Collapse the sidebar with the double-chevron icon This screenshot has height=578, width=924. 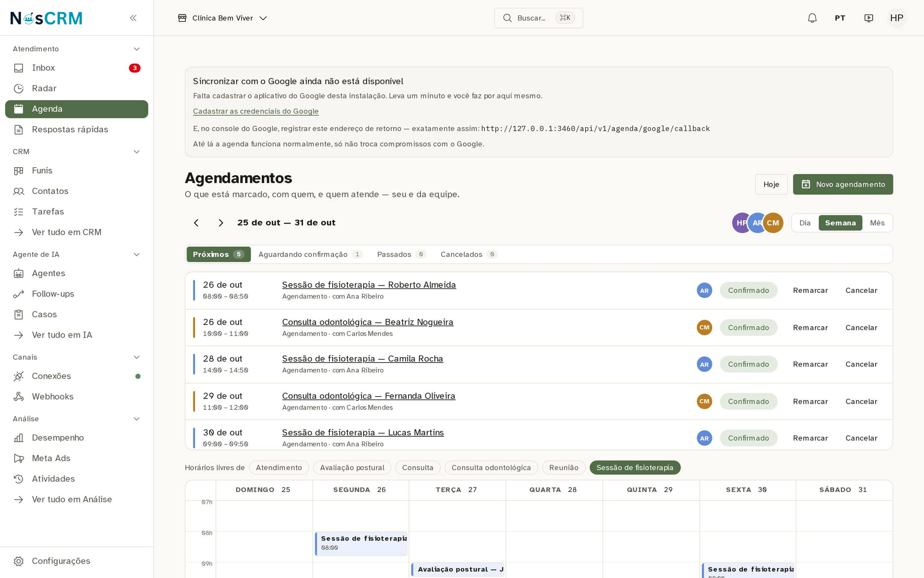click(133, 18)
